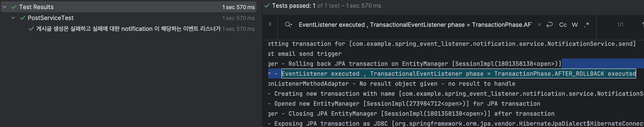The height and width of the screenshot is (127, 644).
Task: Focus the console search text field
Action: pos(415,25)
